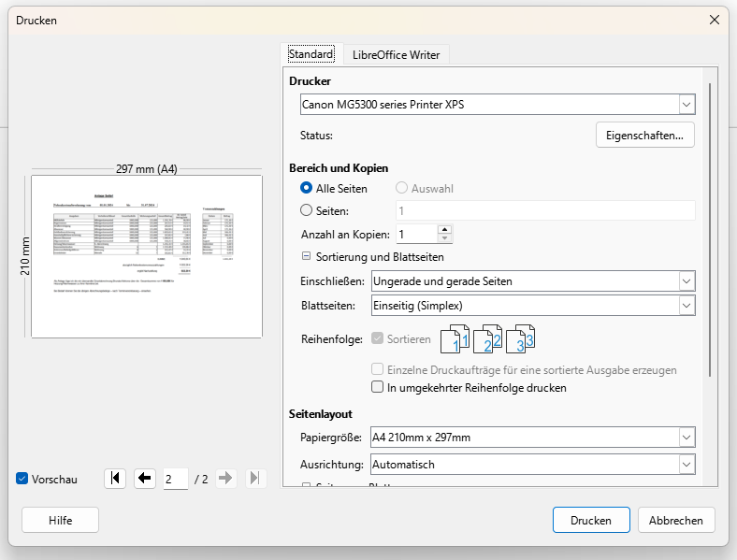Click the Drucken button
The image size is (737, 560).
591,520
